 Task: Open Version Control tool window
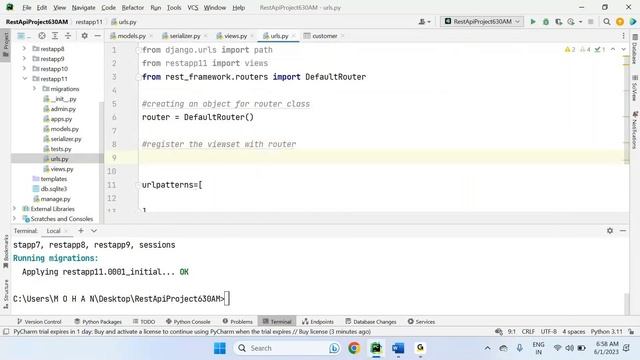tap(39, 322)
